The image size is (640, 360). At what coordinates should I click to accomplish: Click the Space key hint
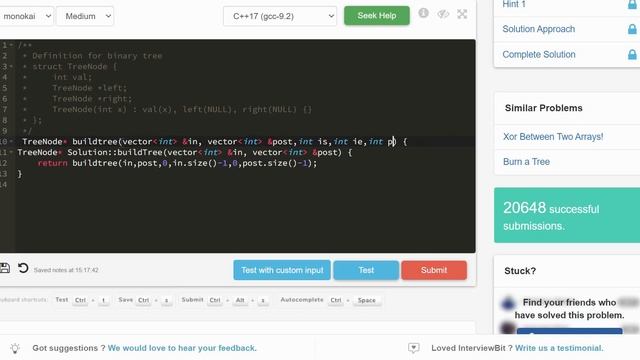point(367,300)
